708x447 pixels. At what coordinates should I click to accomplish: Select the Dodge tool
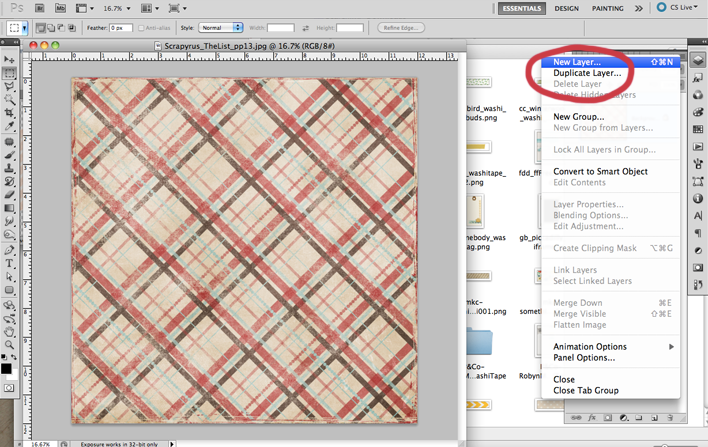point(9,234)
